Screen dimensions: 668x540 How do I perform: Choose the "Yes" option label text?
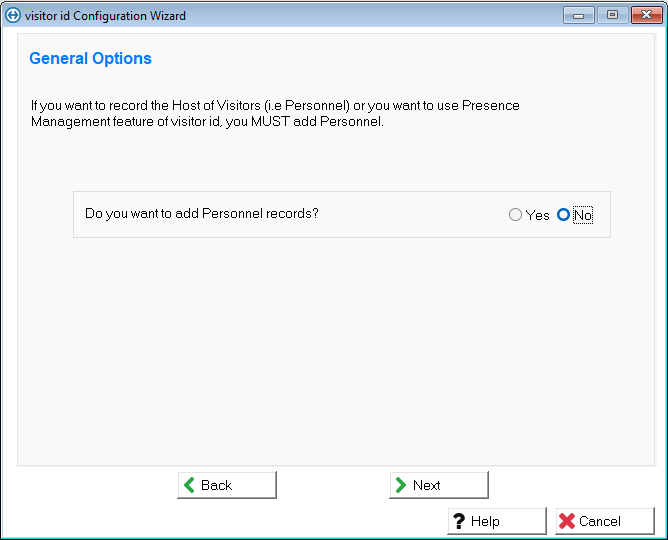coord(538,215)
